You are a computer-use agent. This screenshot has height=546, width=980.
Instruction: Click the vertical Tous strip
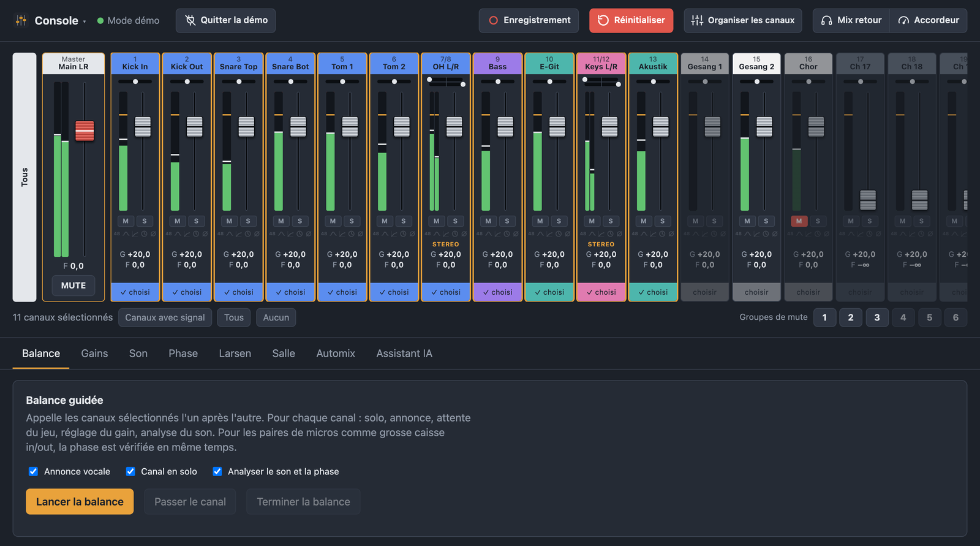coord(24,177)
